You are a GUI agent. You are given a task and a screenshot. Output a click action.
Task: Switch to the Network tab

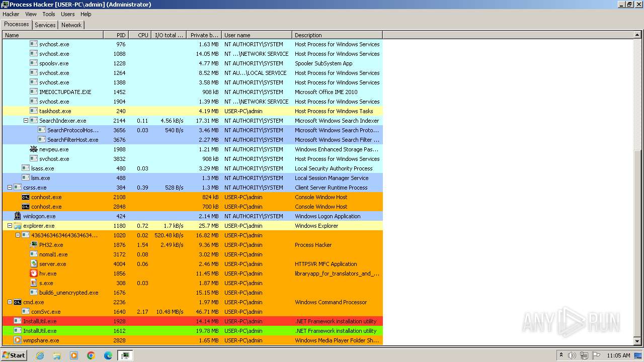pos(71,25)
